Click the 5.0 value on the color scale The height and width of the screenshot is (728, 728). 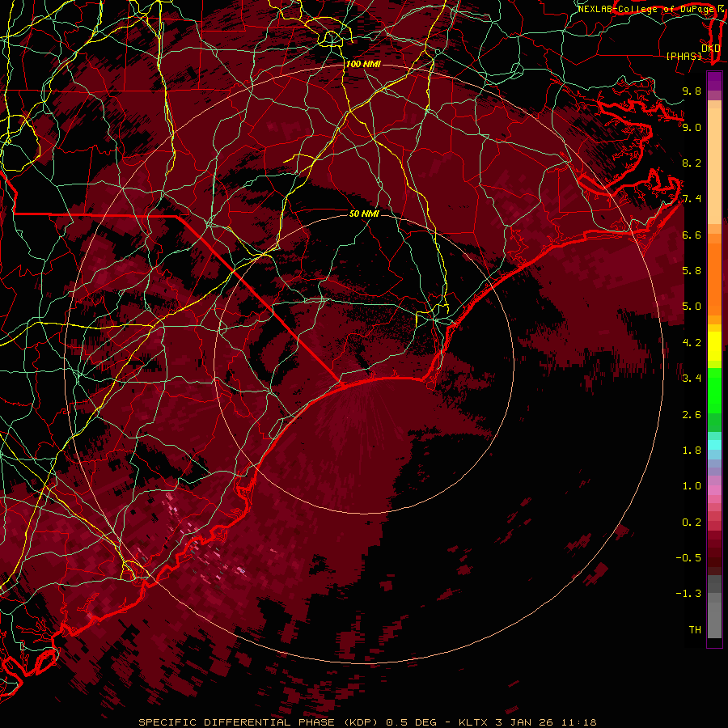pyautogui.click(x=692, y=307)
